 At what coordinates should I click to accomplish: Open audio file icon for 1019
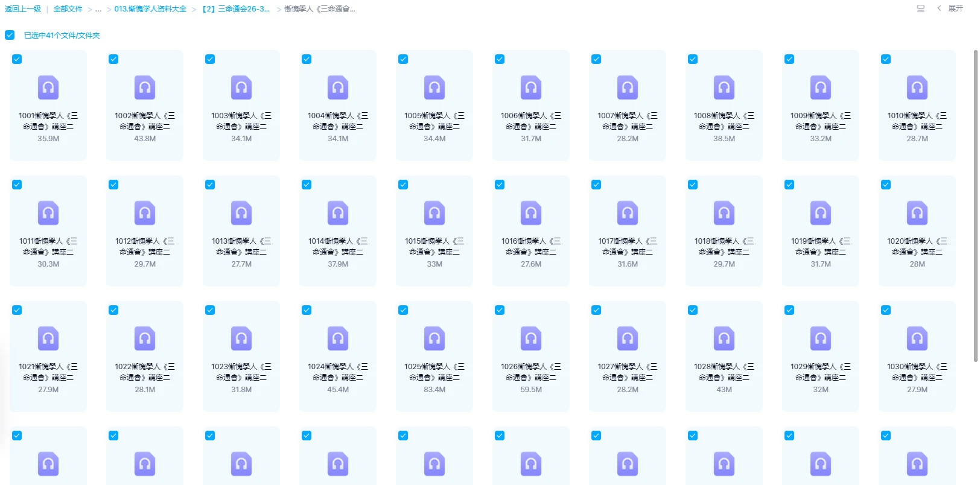(x=821, y=213)
